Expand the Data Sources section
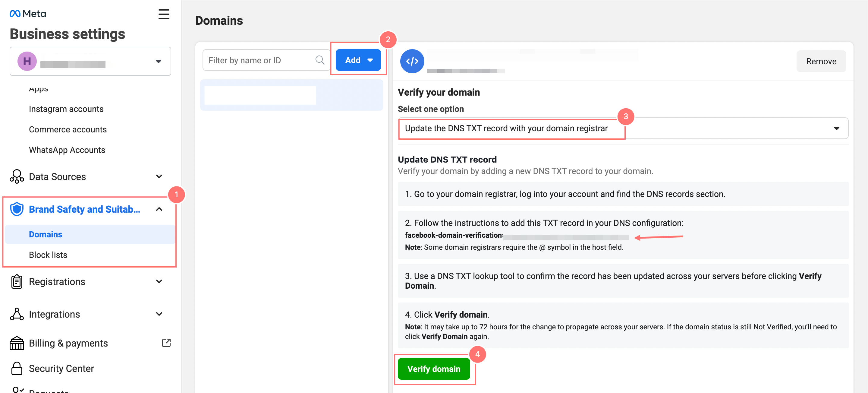This screenshot has height=393, width=868. [159, 176]
